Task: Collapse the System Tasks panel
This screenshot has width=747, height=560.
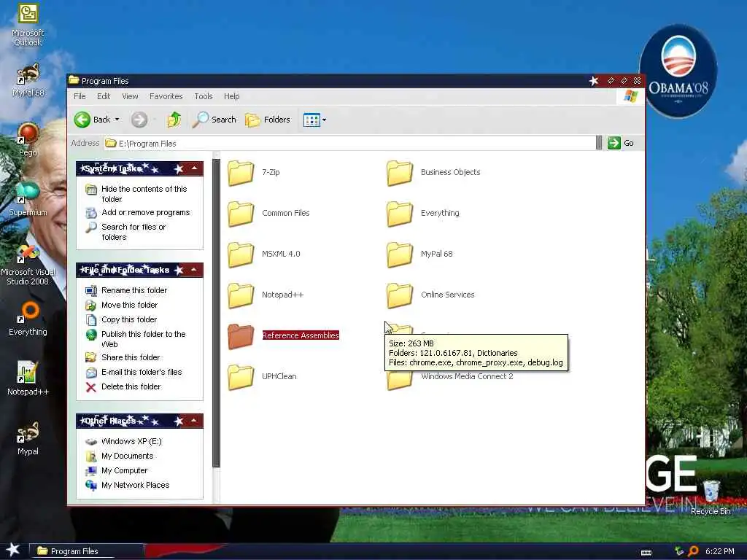Action: click(194, 168)
